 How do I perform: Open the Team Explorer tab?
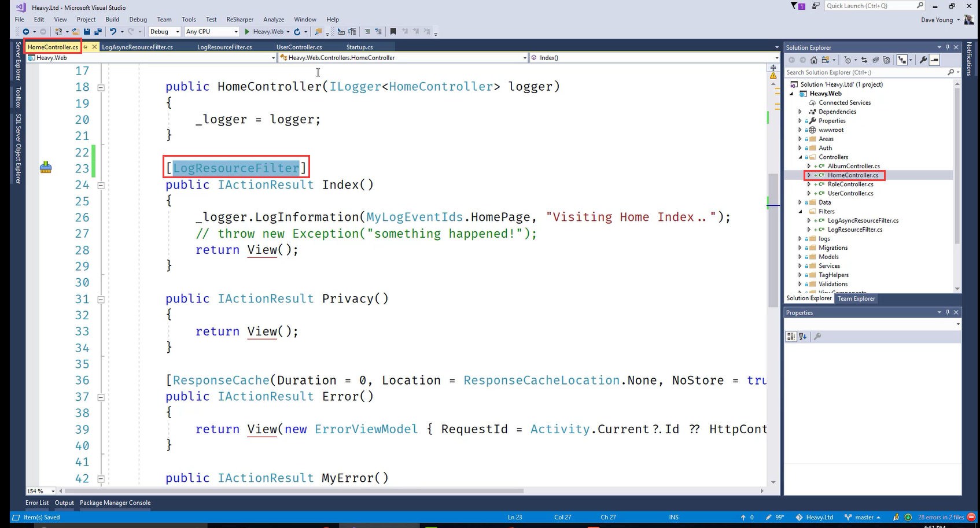[x=856, y=298]
